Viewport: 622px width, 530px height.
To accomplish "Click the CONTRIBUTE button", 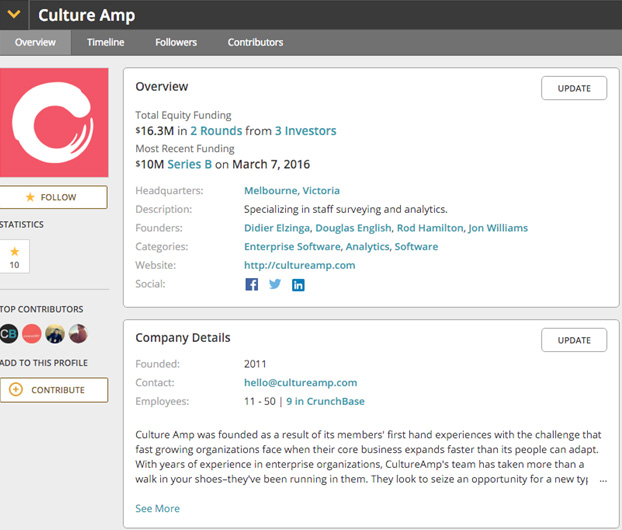I will click(54, 390).
